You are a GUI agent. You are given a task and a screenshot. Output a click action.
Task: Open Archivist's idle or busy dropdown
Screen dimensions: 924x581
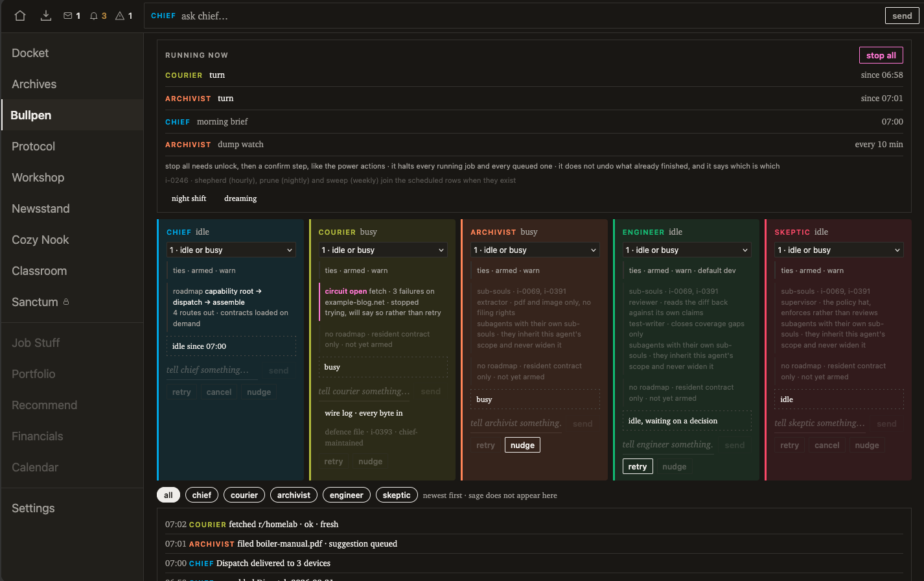[x=535, y=250]
